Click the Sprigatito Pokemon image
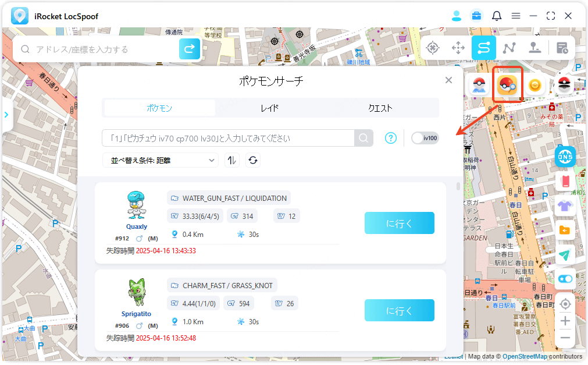Image resolution: width=588 pixels, height=365 pixels. pyautogui.click(x=136, y=293)
